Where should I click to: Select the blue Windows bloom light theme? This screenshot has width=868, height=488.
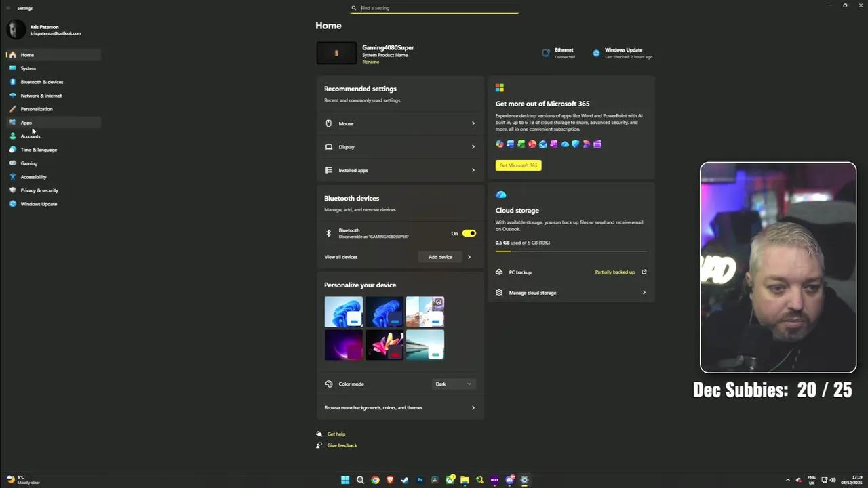click(x=343, y=312)
